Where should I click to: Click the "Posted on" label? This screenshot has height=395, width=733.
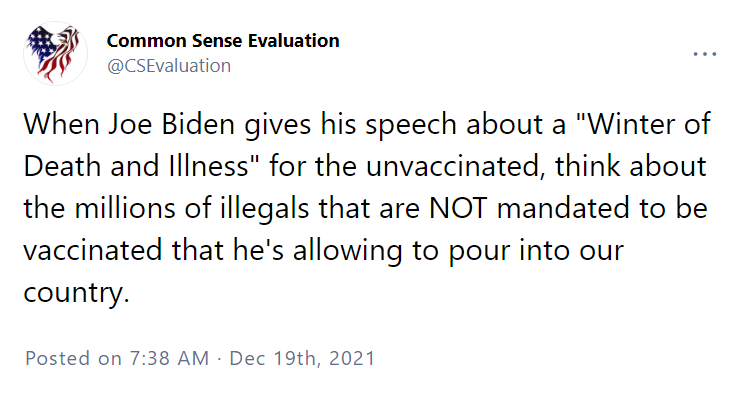(x=73, y=359)
